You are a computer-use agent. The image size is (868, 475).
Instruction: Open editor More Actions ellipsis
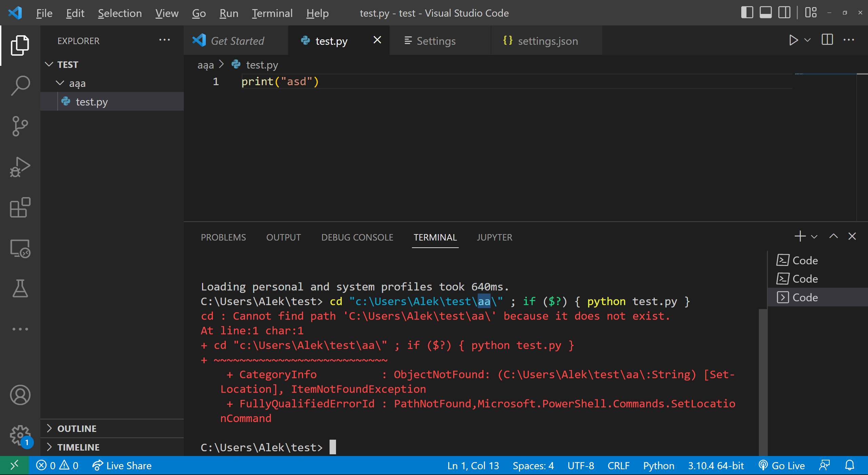tap(849, 40)
